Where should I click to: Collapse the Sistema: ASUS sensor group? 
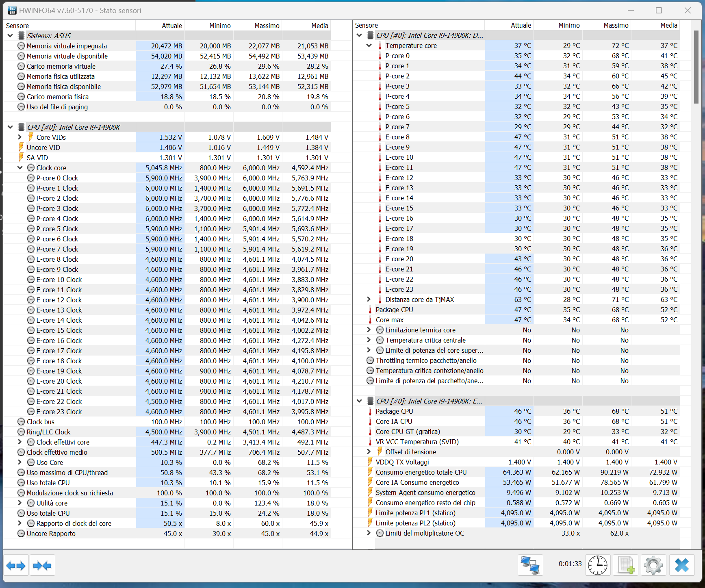point(10,36)
